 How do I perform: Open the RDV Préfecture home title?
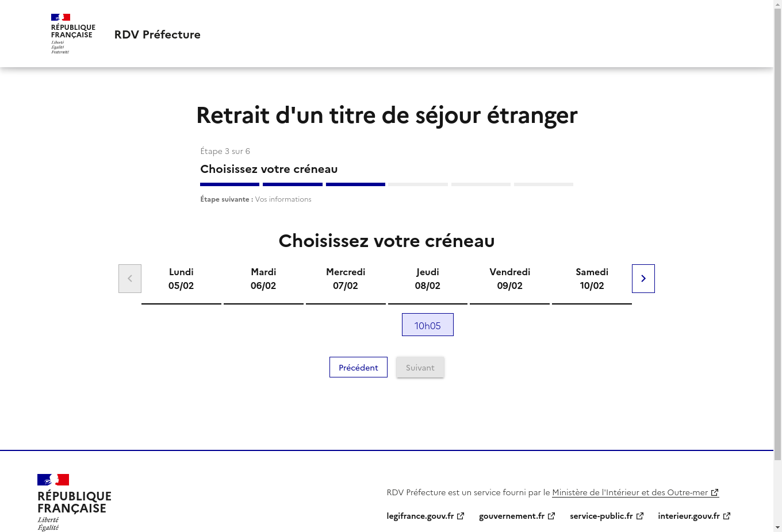coord(158,34)
